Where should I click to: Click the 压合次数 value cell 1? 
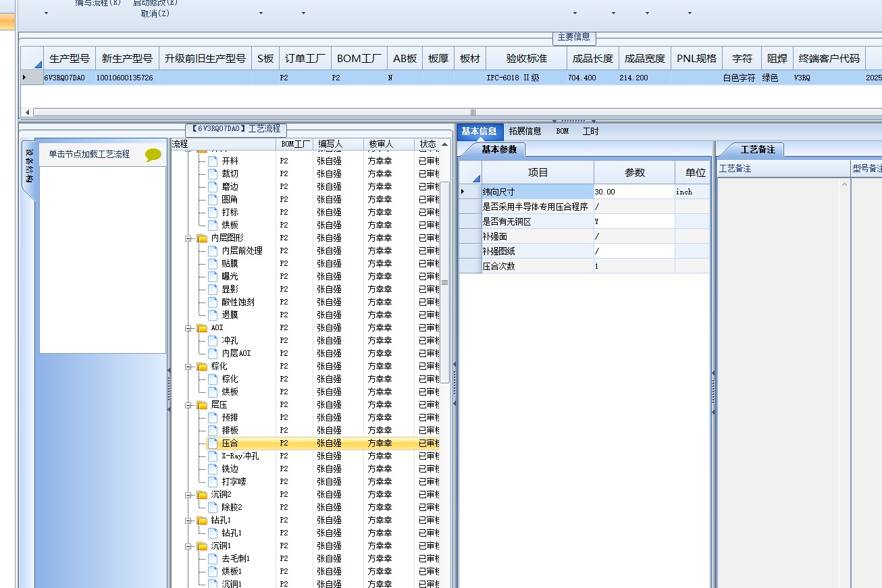click(x=634, y=266)
